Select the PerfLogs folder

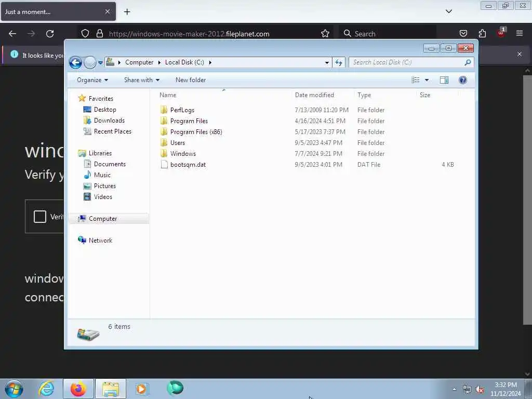[182, 110]
